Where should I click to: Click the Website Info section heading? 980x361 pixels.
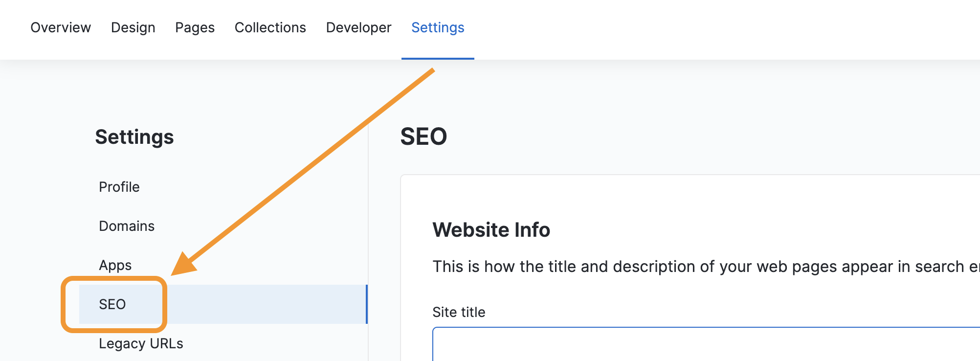click(491, 230)
